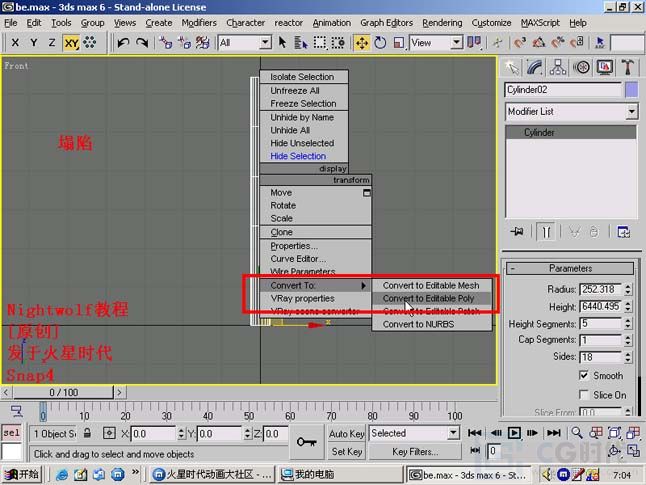The width and height of the screenshot is (646, 485).
Task: Enable the Slice On checkbox
Action: click(584, 395)
